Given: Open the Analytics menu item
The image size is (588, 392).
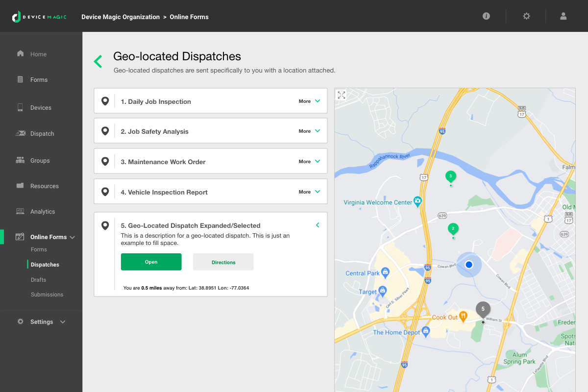Looking at the screenshot, I should (x=43, y=212).
